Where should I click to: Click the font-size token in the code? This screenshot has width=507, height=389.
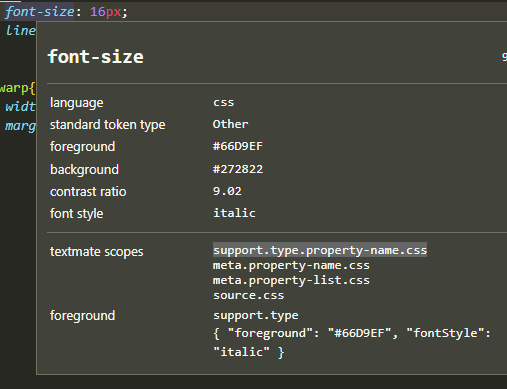[x=39, y=12]
